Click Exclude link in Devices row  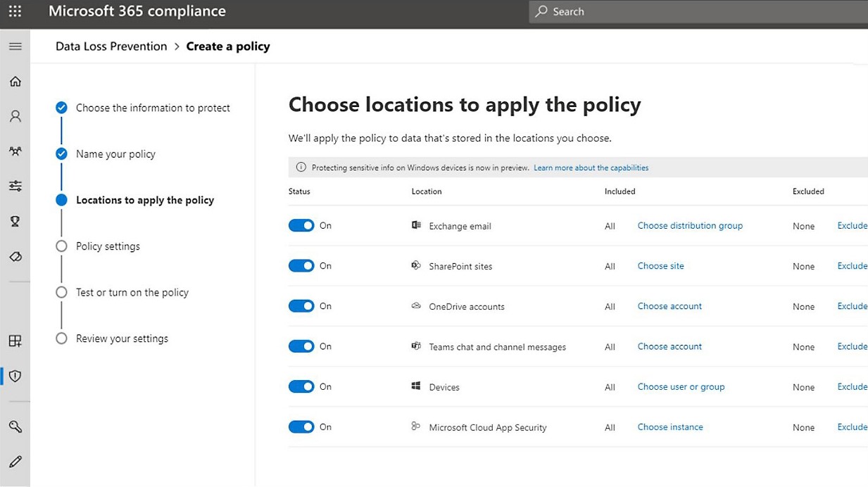853,386
